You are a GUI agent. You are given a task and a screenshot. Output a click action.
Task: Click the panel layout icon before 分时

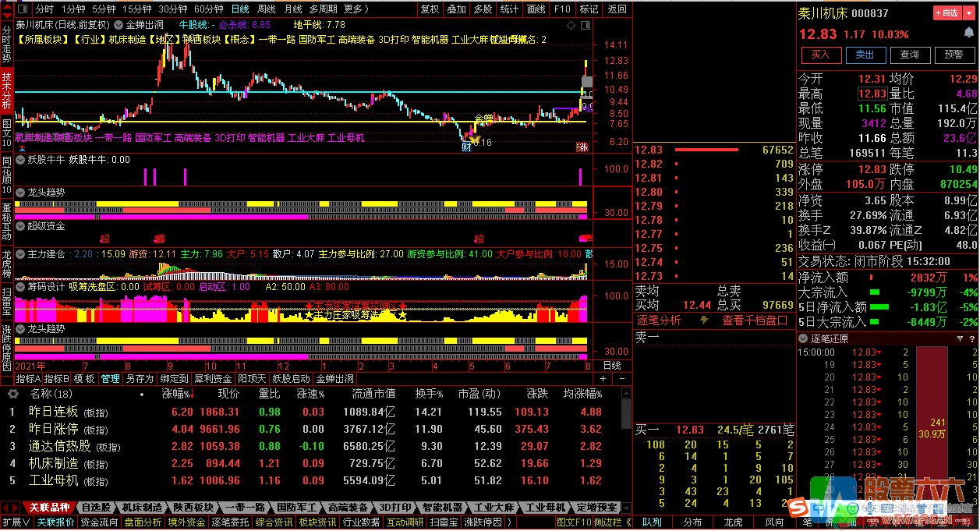click(23, 9)
